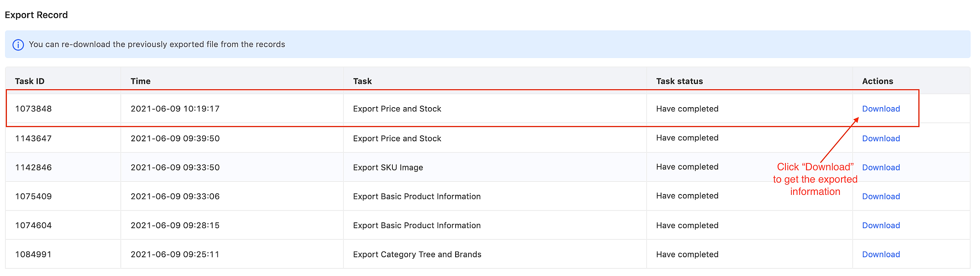Viewport: 980px width, 276px height.
Task: Select task ID 1084991 cell
Action: [33, 255]
